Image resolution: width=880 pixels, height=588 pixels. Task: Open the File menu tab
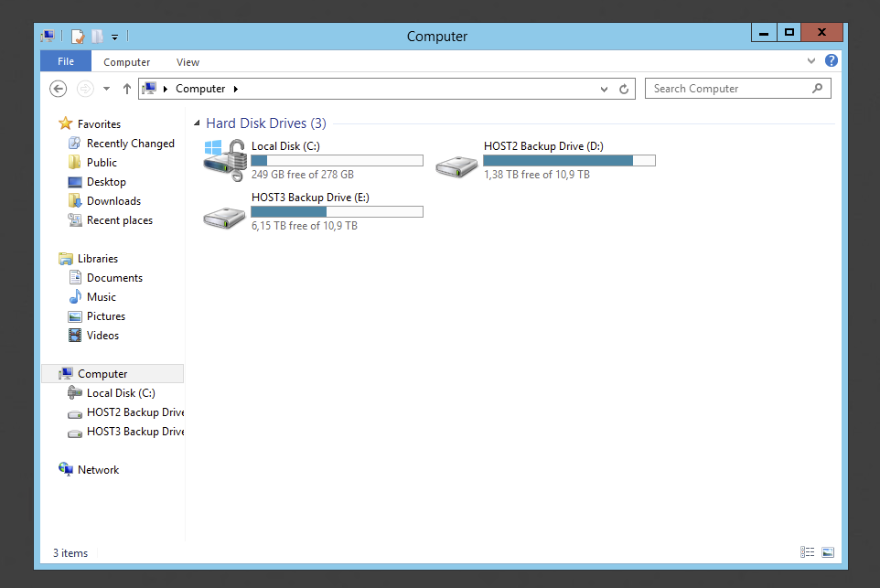(x=66, y=61)
